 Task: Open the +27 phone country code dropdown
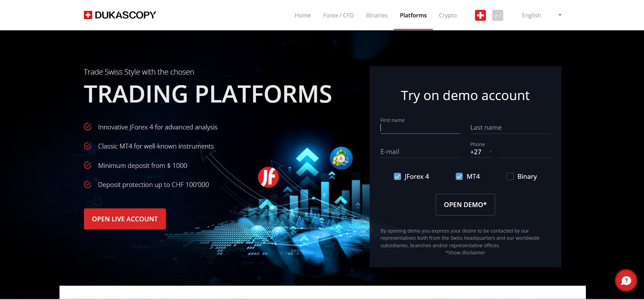click(x=481, y=152)
